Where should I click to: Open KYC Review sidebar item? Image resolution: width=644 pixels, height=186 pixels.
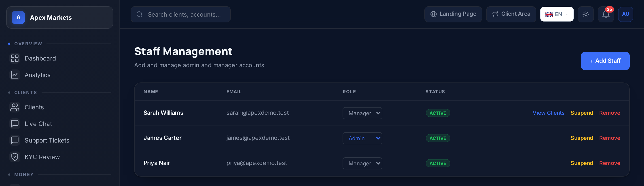tap(59, 157)
